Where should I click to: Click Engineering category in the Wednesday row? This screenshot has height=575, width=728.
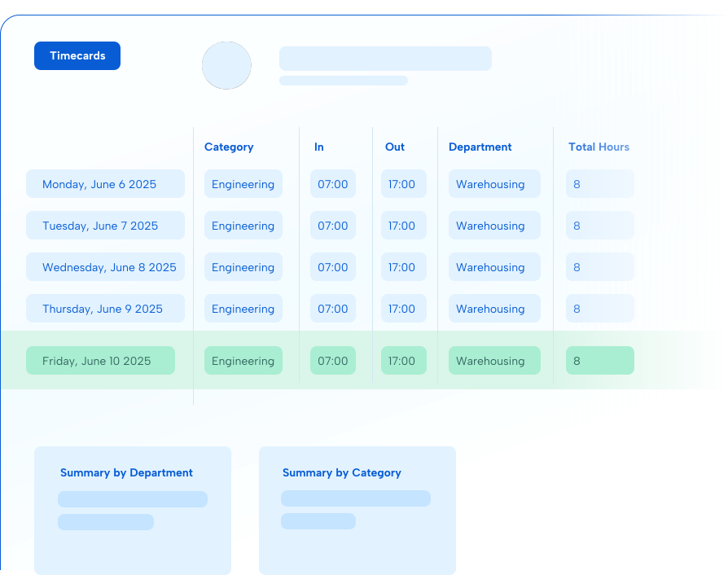tap(243, 266)
